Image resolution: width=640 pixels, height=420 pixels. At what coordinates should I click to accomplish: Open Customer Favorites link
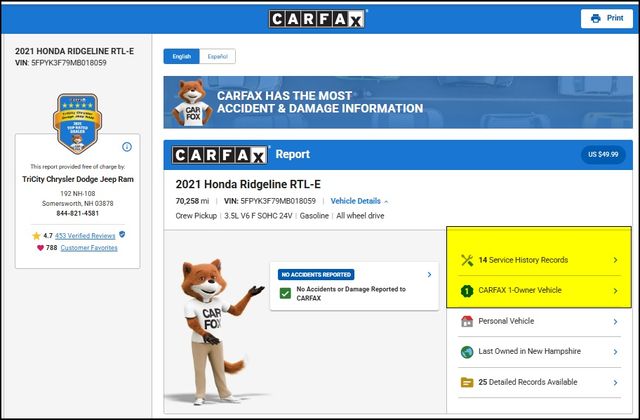coord(89,248)
